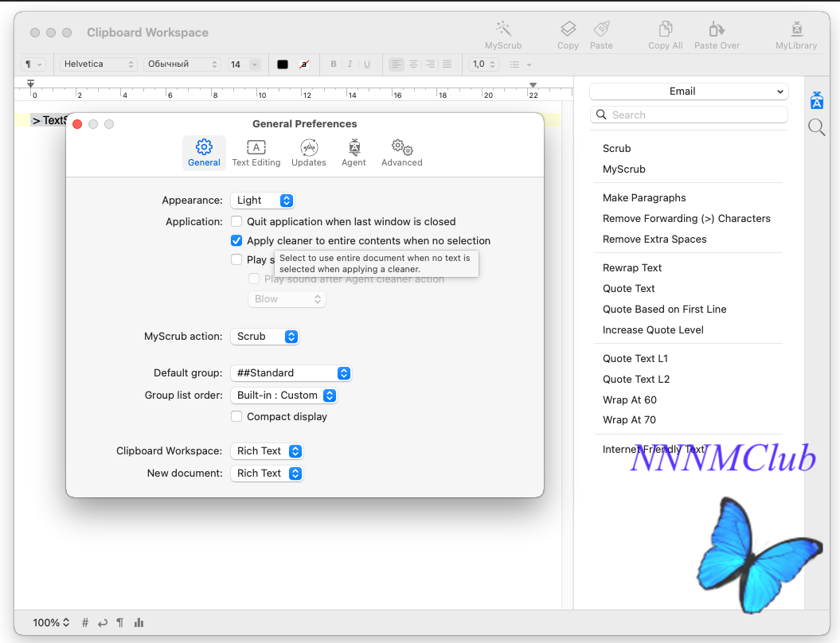Open line spacing 1,0 selector

(x=484, y=64)
